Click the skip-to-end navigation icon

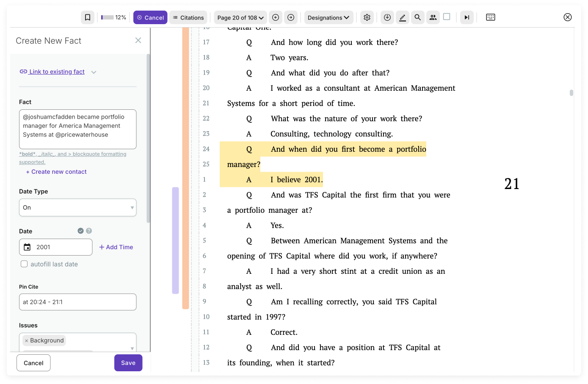coord(467,17)
